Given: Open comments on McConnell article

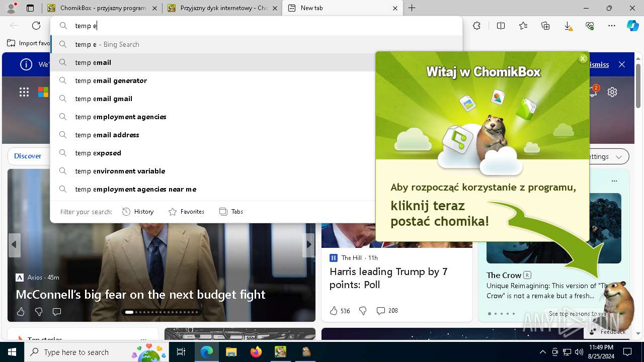Looking at the screenshot, I should (57, 312).
